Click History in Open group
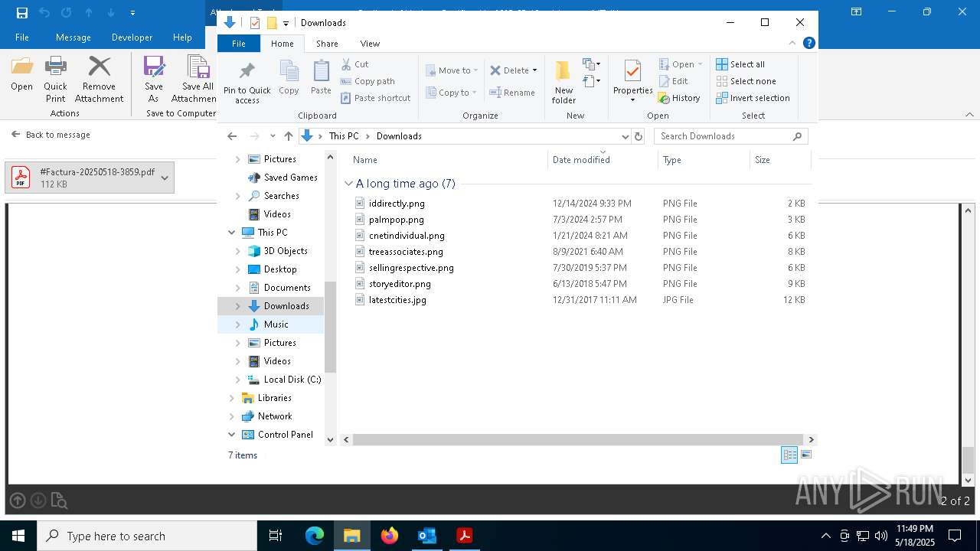The width and height of the screenshot is (980, 551). click(679, 98)
